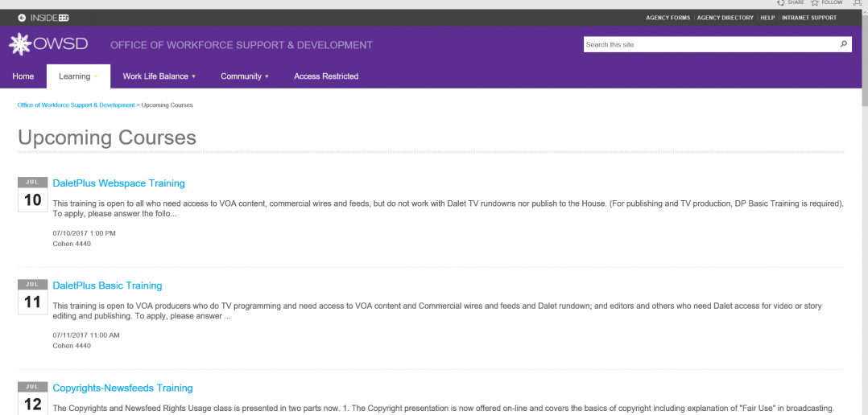Click the focus content icon in the top corner
This screenshot has width=868, height=415.
pos(858,2)
